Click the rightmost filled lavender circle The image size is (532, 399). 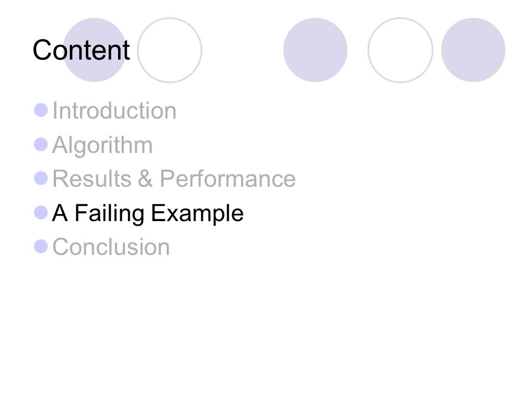tap(473, 50)
